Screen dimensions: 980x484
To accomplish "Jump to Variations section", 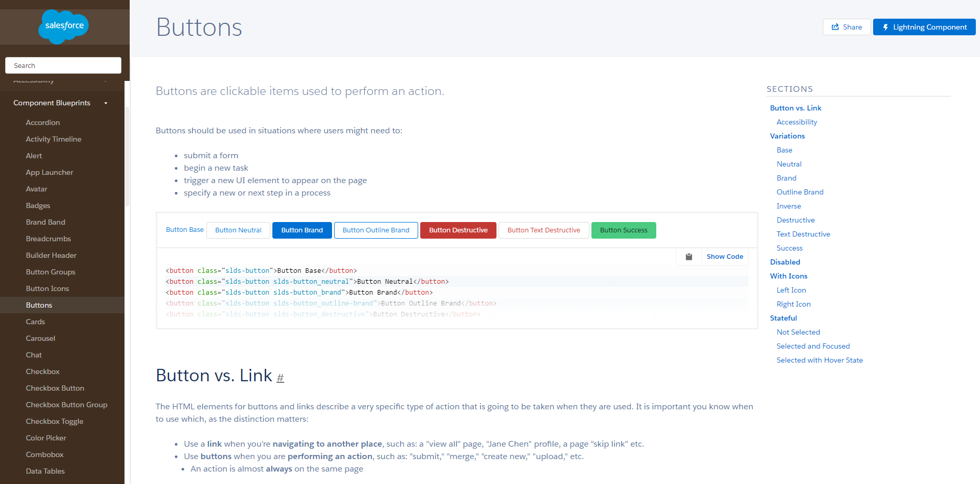I will [x=787, y=136].
